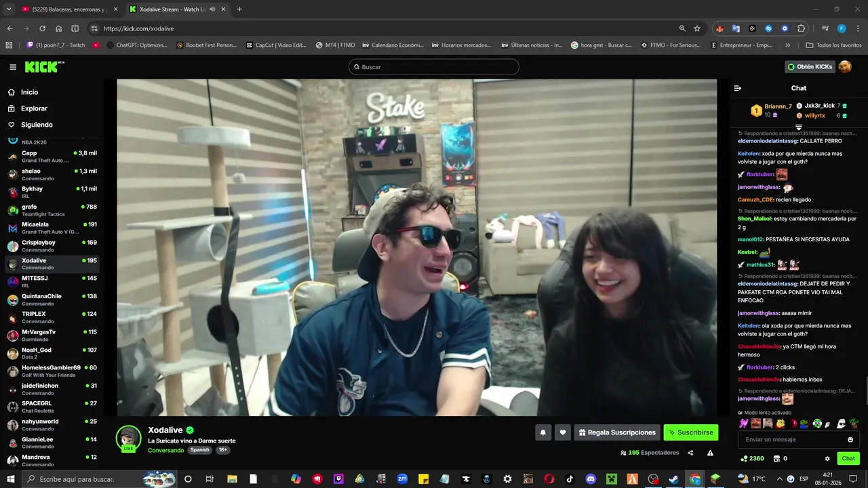Follow channel with the heart icon
The width and height of the screenshot is (868, 488).
click(562, 432)
